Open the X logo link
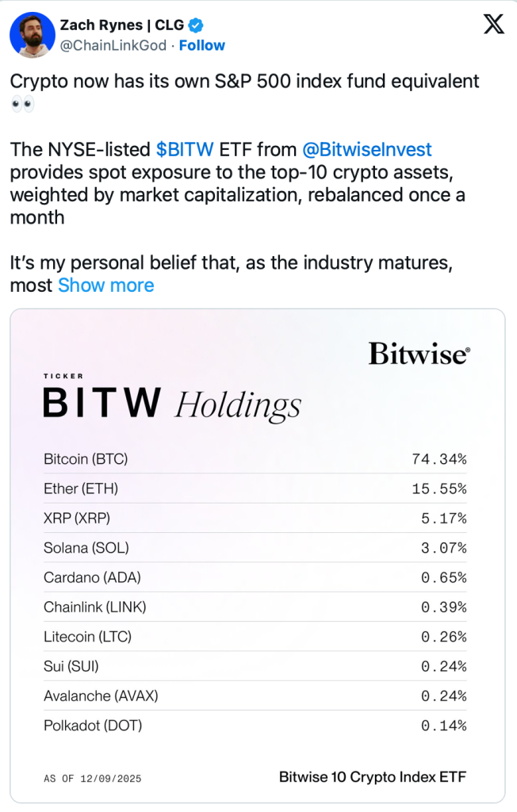517x812 pixels. pos(493,25)
